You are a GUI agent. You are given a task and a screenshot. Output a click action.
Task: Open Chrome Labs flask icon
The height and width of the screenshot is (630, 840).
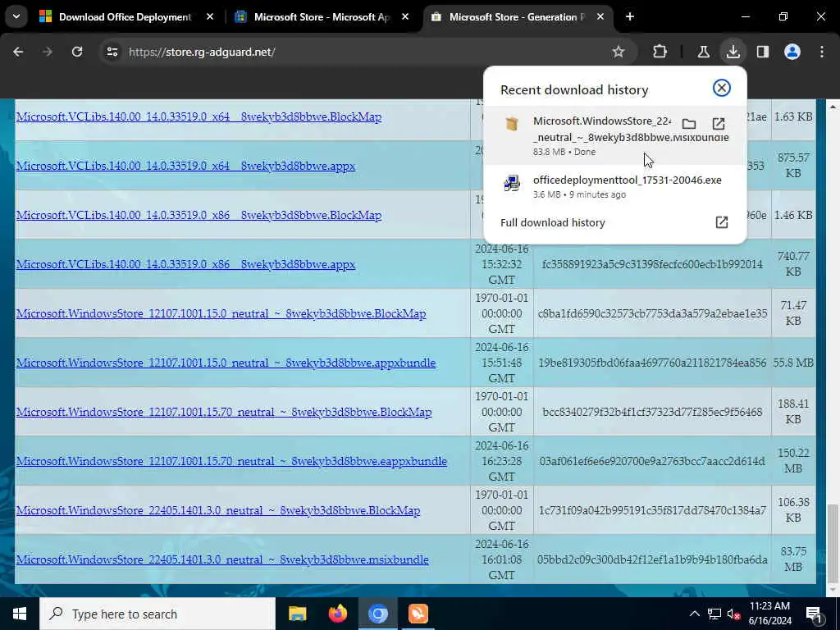coord(703,52)
